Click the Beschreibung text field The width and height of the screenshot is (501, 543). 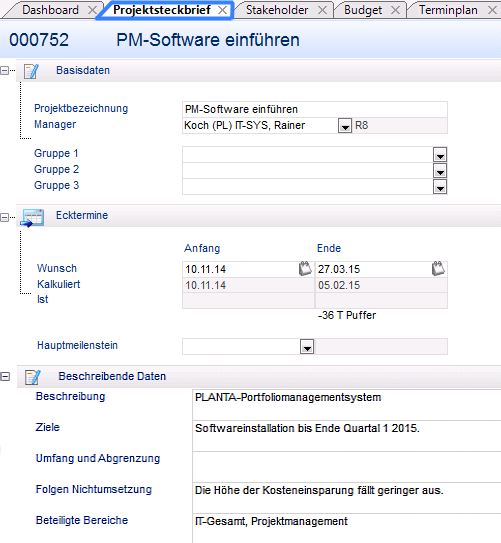point(347,405)
